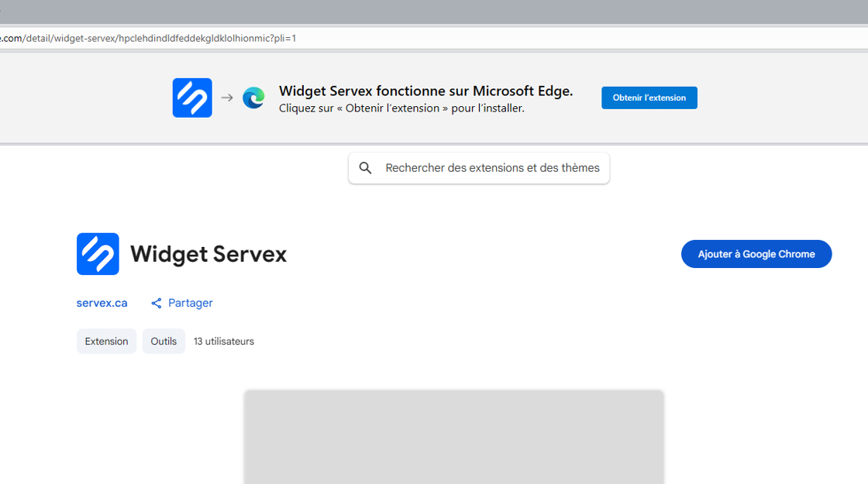Click the gray browser tab strip at top
868x484 pixels.
pyautogui.click(x=434, y=12)
